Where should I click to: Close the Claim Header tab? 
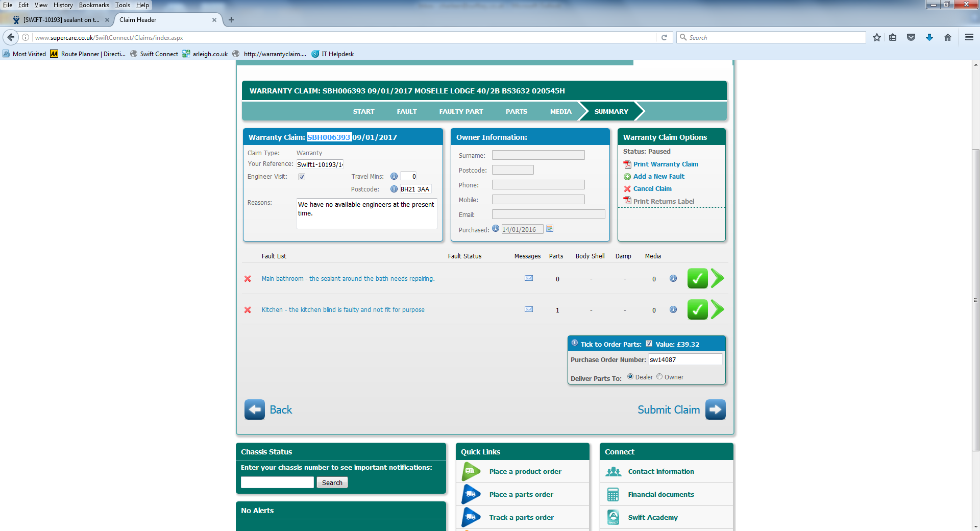tap(214, 20)
